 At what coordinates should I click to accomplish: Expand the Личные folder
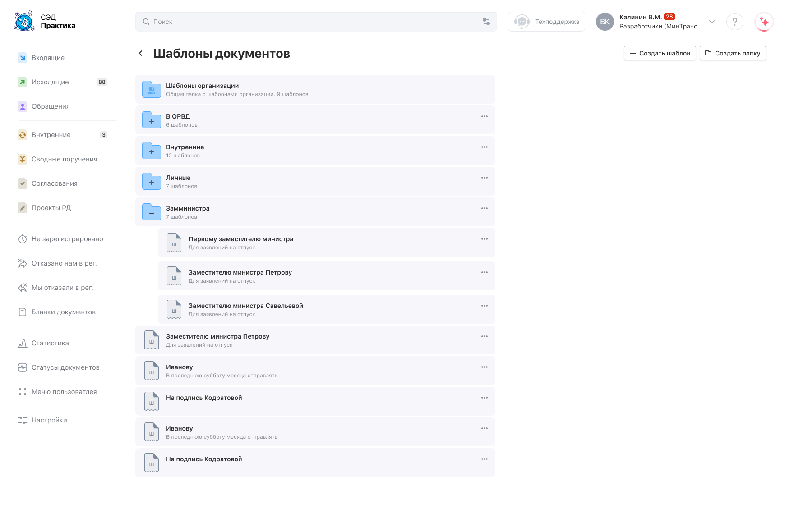tap(152, 182)
